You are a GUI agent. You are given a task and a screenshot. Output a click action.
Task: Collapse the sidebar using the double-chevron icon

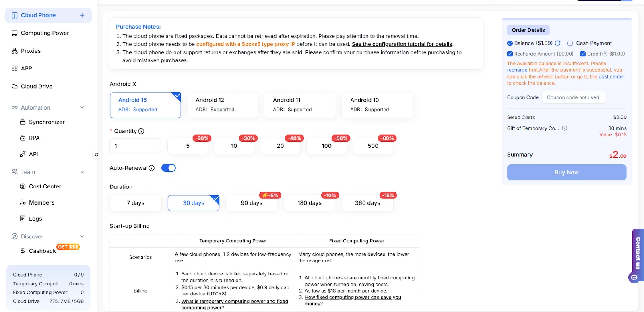point(97,155)
